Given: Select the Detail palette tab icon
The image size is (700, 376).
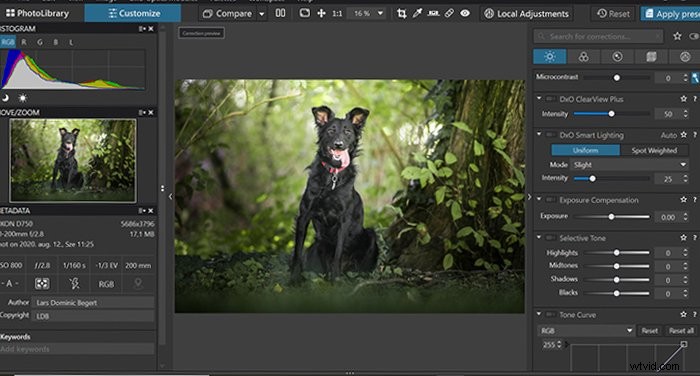Looking at the screenshot, I should [x=617, y=56].
